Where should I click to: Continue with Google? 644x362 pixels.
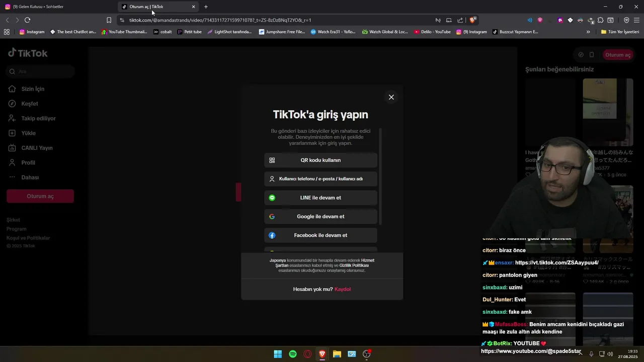click(x=320, y=217)
